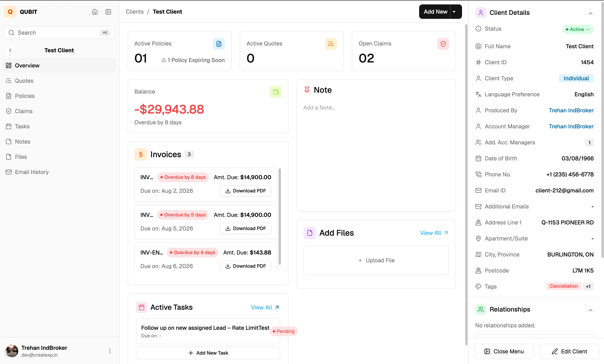Click the Edit Client button

[x=569, y=351]
